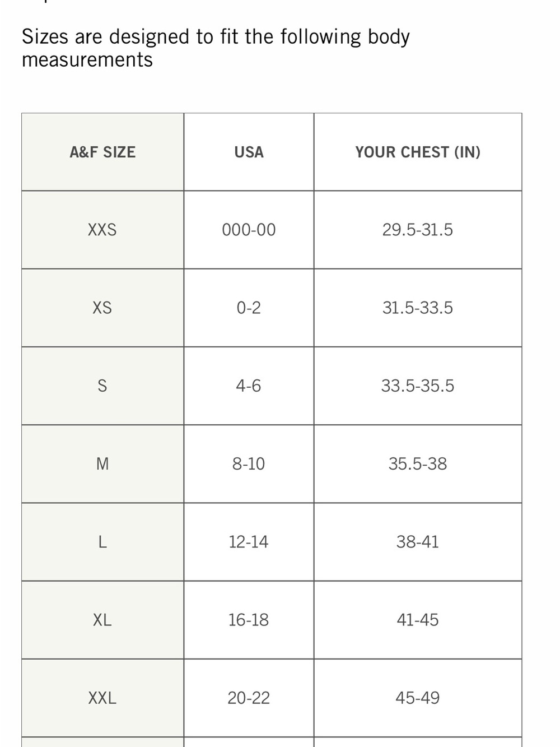Viewport: 560px width, 747px height.
Task: Select the L size cell
Action: [x=102, y=541]
